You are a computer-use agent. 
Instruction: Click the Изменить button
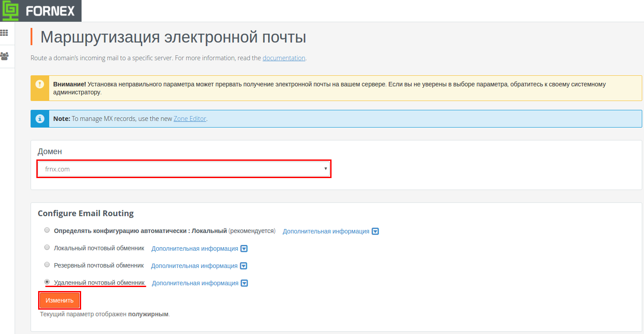tap(60, 300)
